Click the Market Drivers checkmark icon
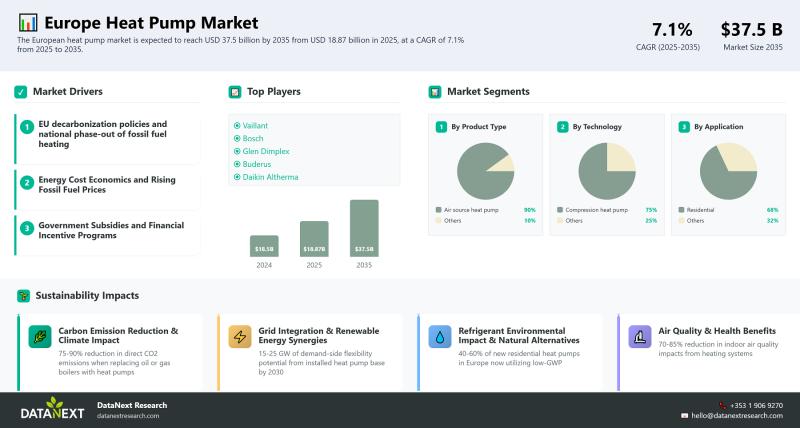The image size is (800, 428). (20, 92)
